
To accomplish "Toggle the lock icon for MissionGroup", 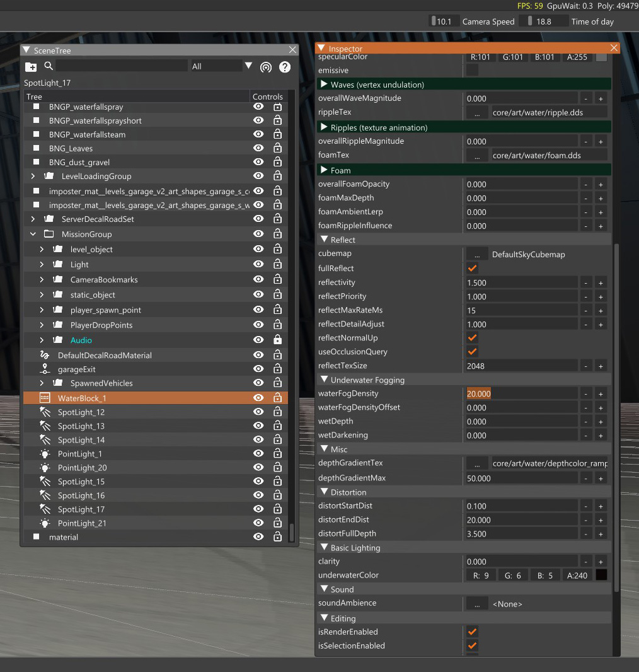I will (277, 234).
